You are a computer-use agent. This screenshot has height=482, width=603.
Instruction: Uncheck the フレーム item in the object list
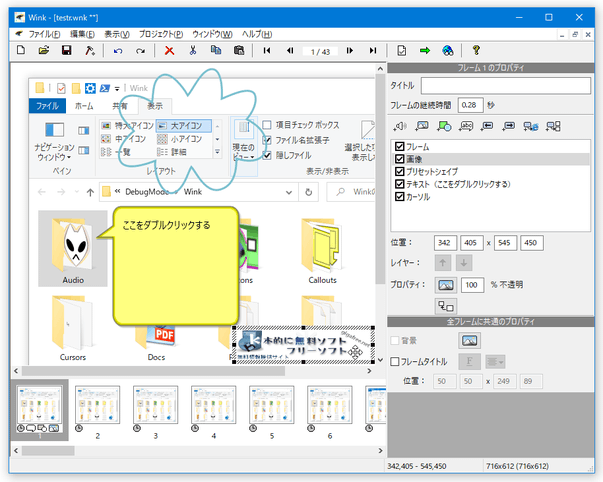(x=400, y=147)
